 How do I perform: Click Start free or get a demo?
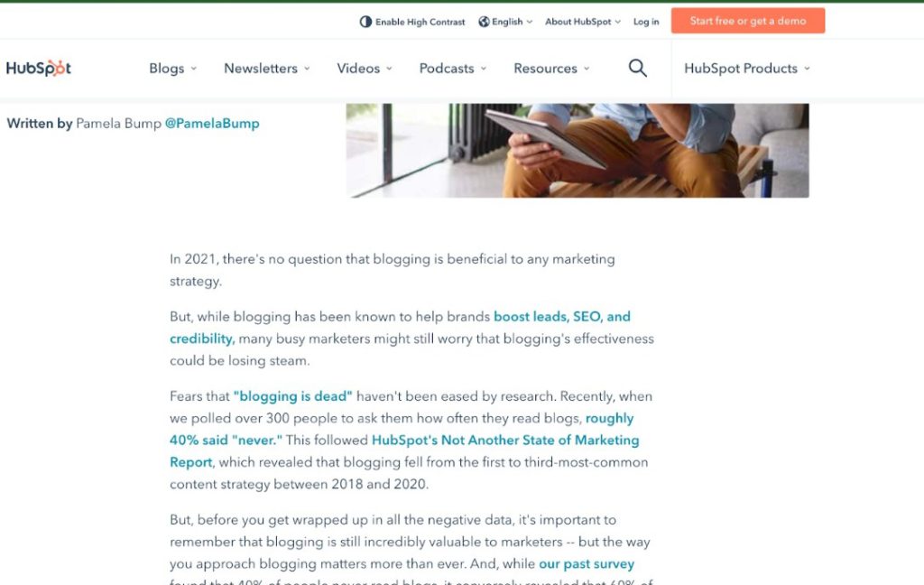pyautogui.click(x=748, y=21)
